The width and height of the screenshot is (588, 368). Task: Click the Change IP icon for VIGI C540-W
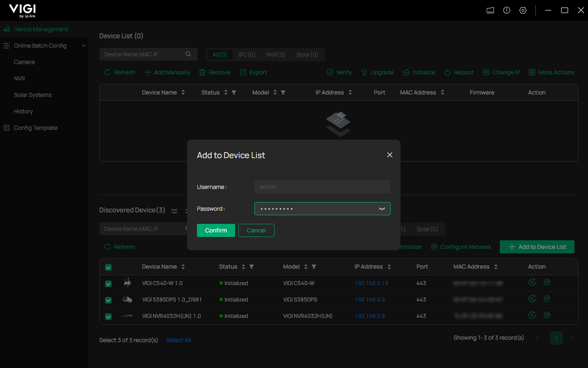pyautogui.click(x=547, y=282)
